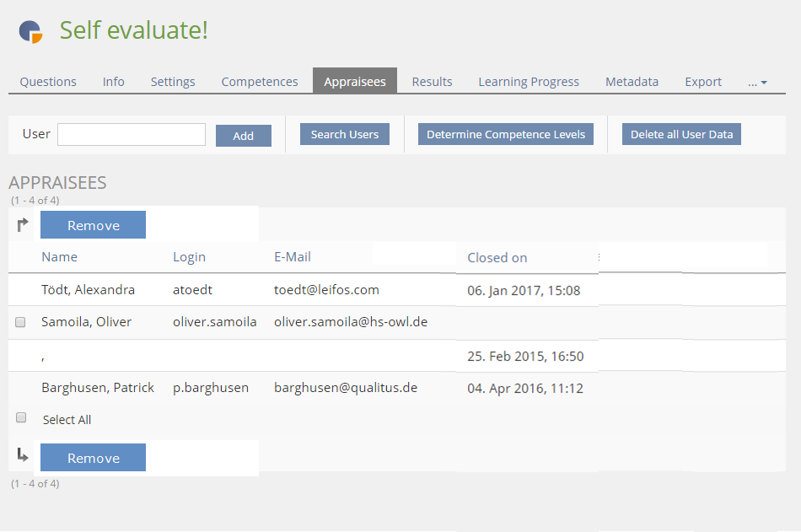Sort by the Closed on column header
The width and height of the screenshot is (801, 532).
tap(497, 258)
